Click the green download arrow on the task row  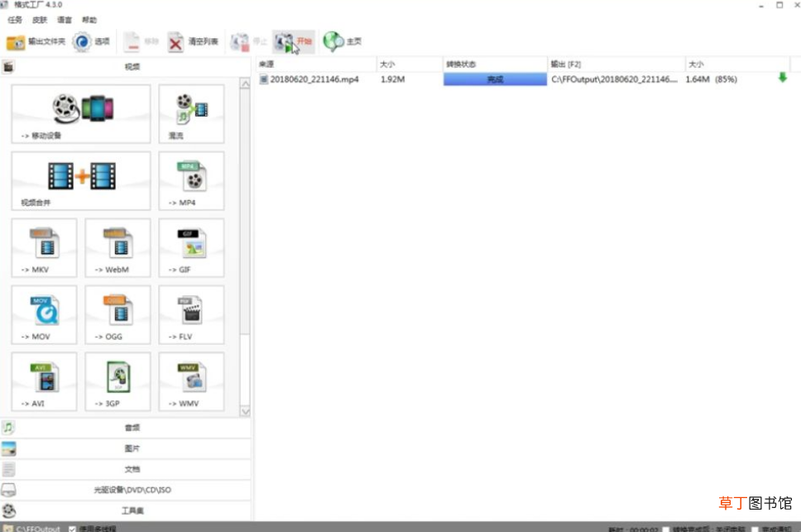(x=782, y=78)
